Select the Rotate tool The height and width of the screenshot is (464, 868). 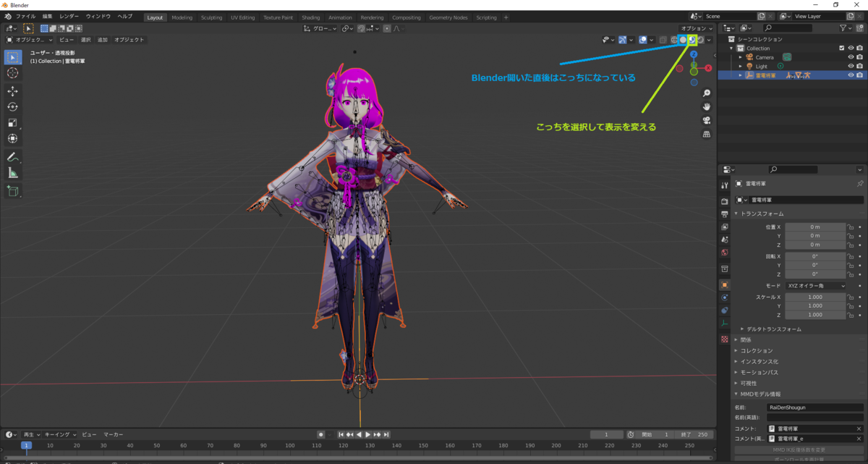tap(13, 107)
